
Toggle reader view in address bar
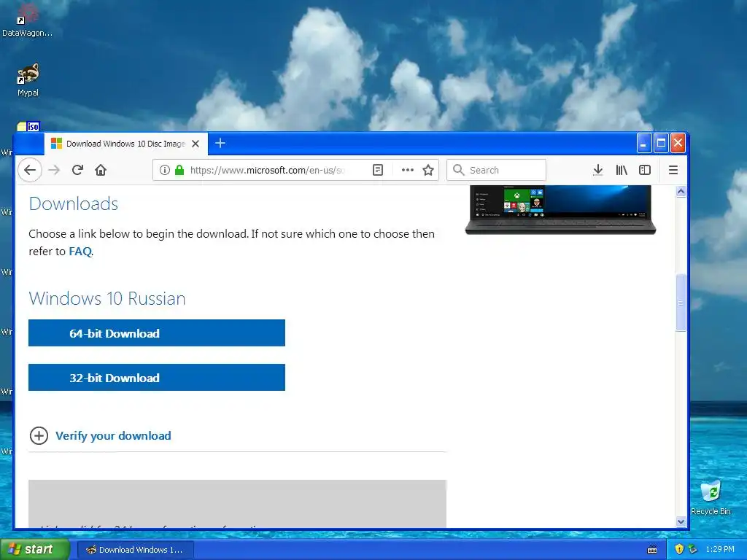378,170
